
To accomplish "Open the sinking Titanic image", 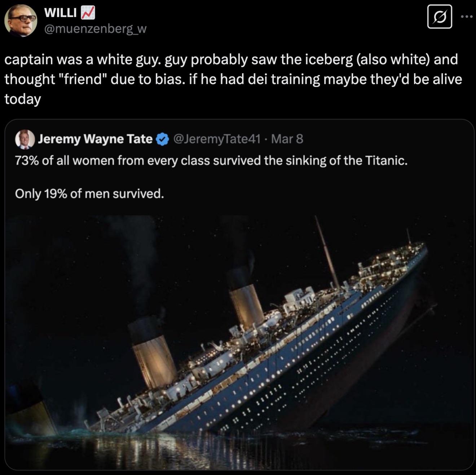I will pos(239,342).
